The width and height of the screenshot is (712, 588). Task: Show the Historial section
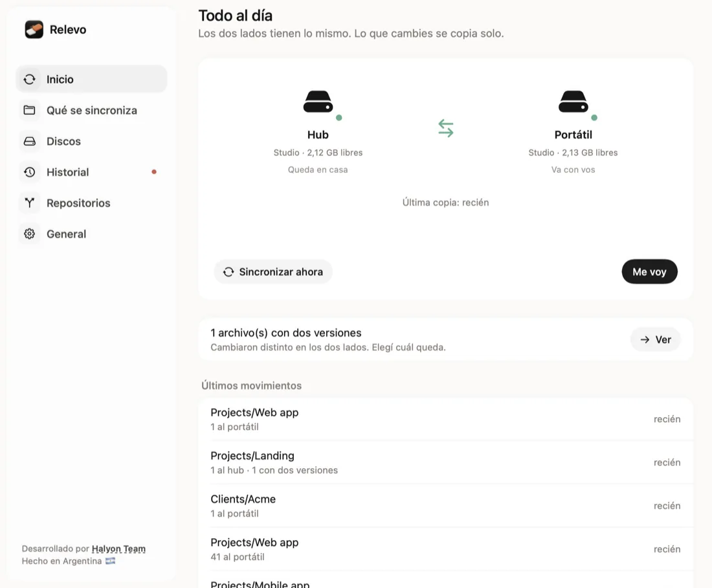[92, 172]
